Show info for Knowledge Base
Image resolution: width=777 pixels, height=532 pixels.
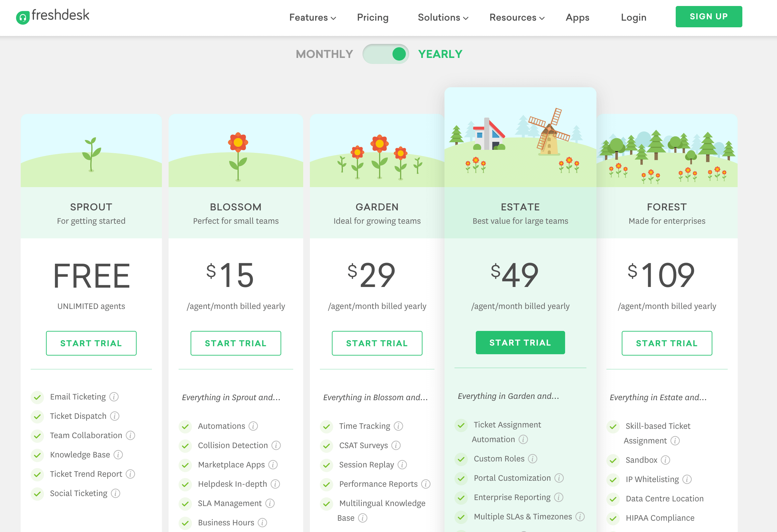click(118, 455)
